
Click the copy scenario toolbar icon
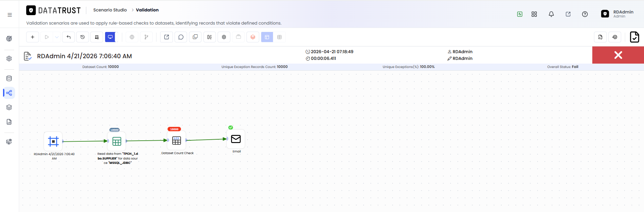195,37
